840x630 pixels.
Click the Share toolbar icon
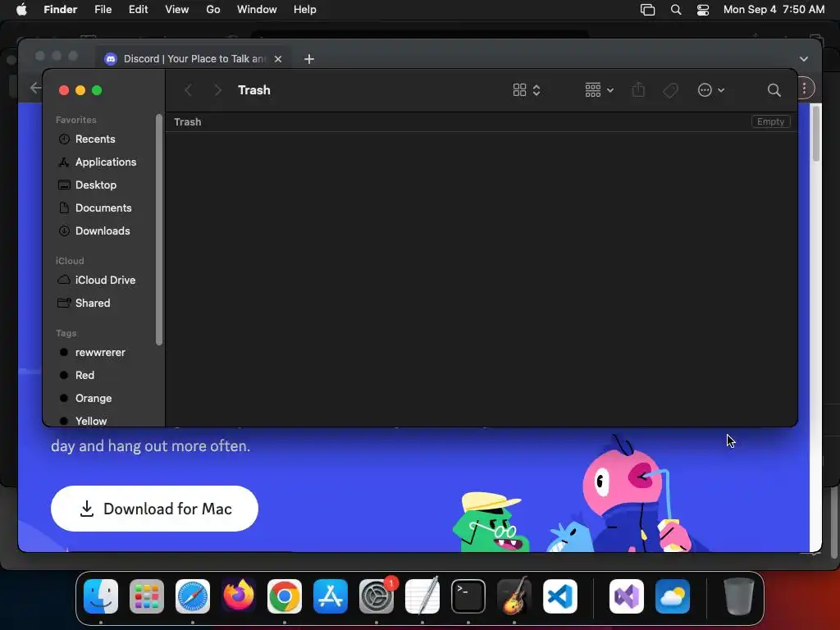[638, 90]
